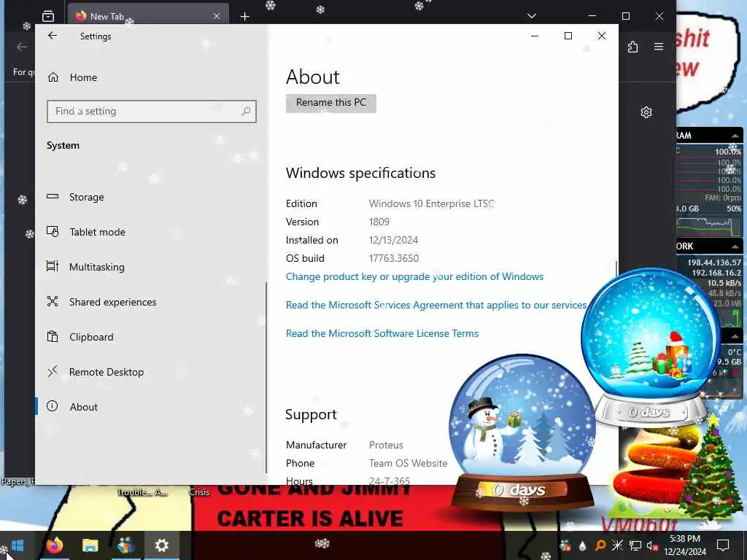747x560 pixels.
Task: Click the Multitasking icon
Action: 53,266
